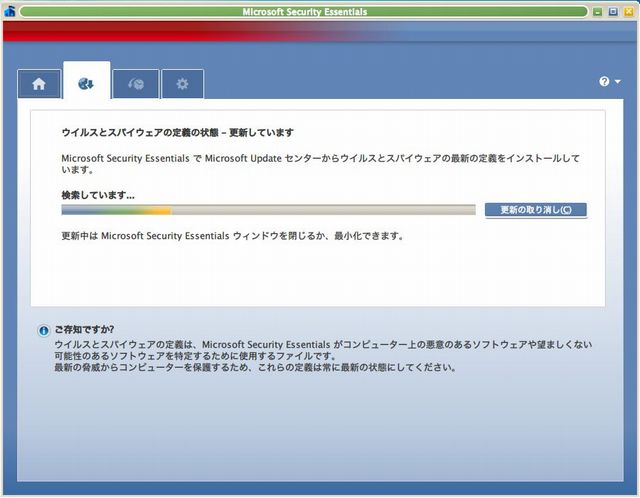Switch to the History tab with clock icon

136,84
